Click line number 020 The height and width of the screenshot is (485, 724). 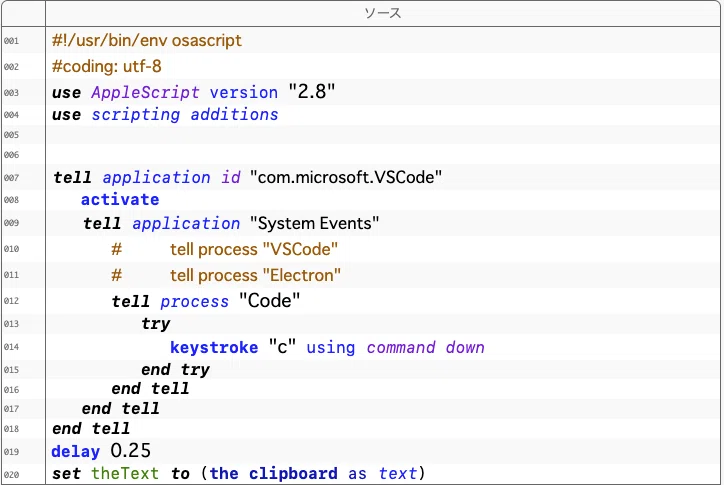point(12,474)
